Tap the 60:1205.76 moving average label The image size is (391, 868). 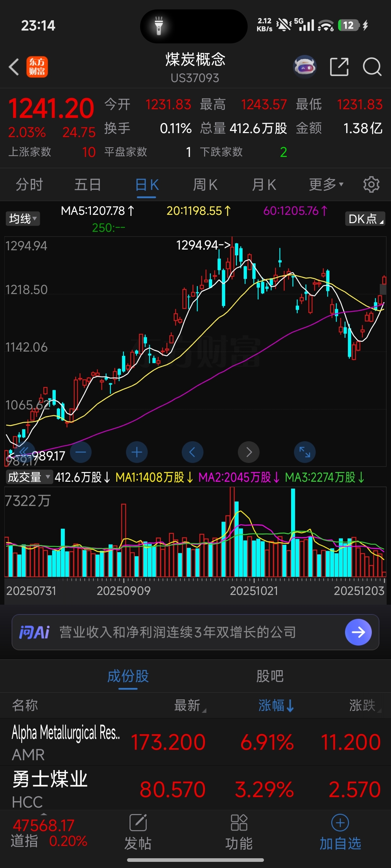coord(295,210)
